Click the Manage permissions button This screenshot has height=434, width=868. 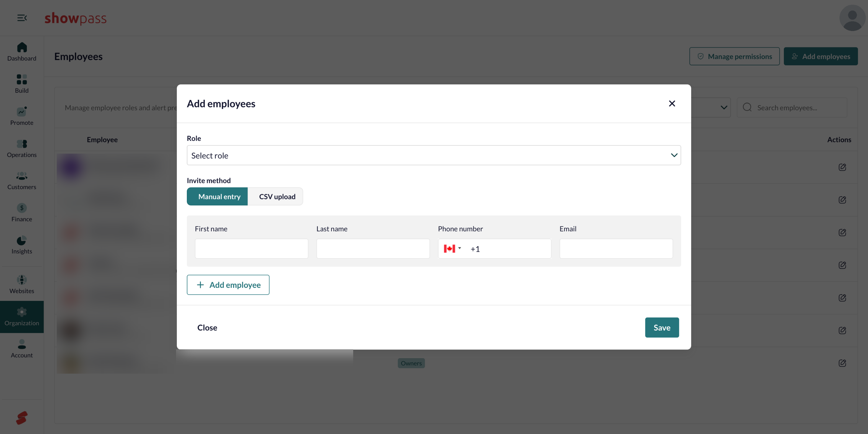[x=734, y=56]
